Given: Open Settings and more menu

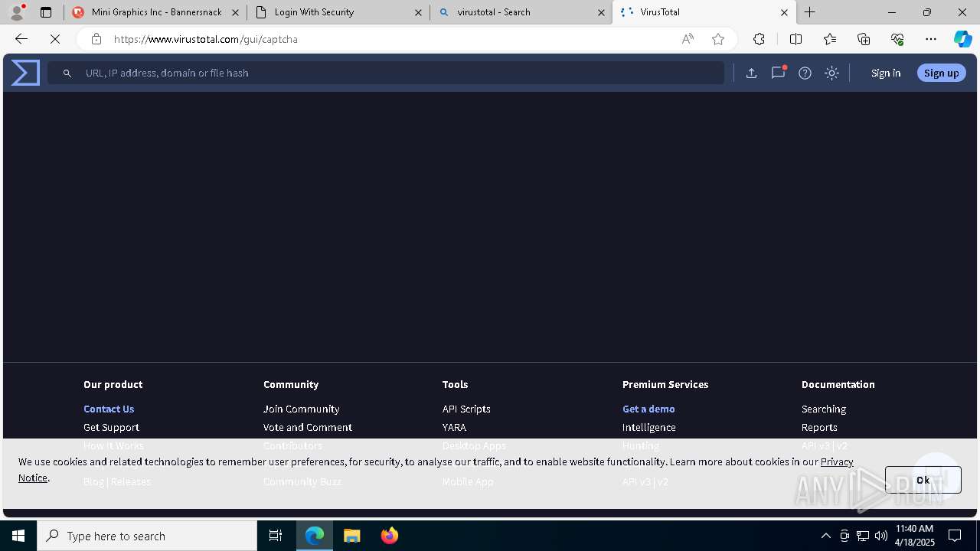Looking at the screenshot, I should (931, 39).
